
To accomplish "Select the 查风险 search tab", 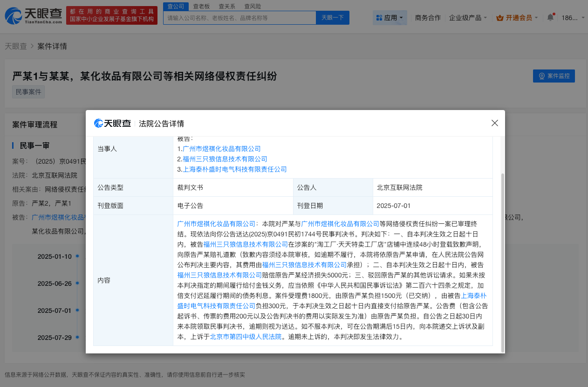I will pos(253,6).
